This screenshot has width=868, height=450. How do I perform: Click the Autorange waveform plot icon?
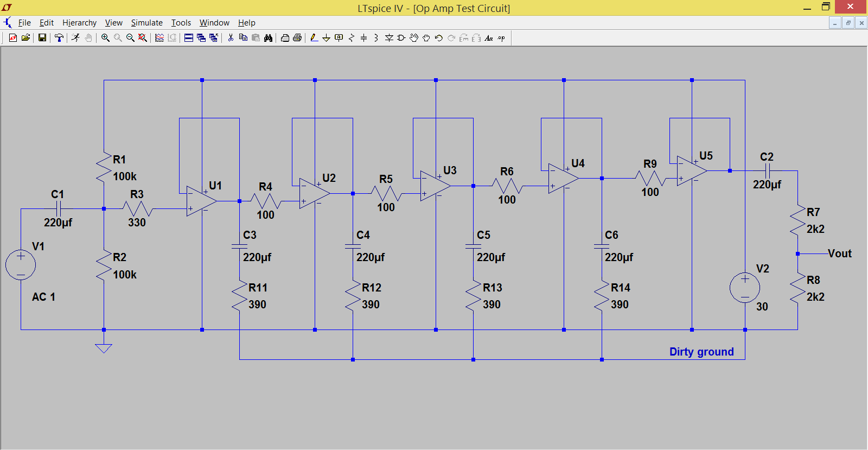[159, 37]
